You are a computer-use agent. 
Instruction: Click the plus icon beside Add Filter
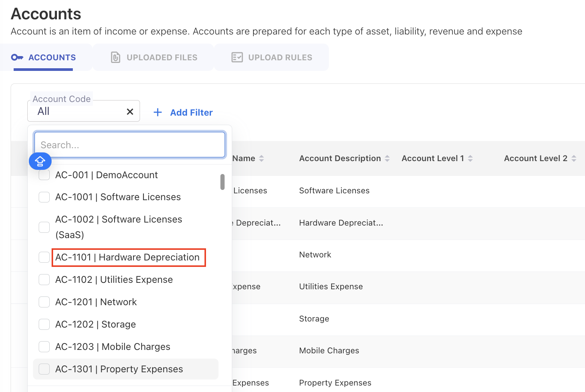[157, 113]
